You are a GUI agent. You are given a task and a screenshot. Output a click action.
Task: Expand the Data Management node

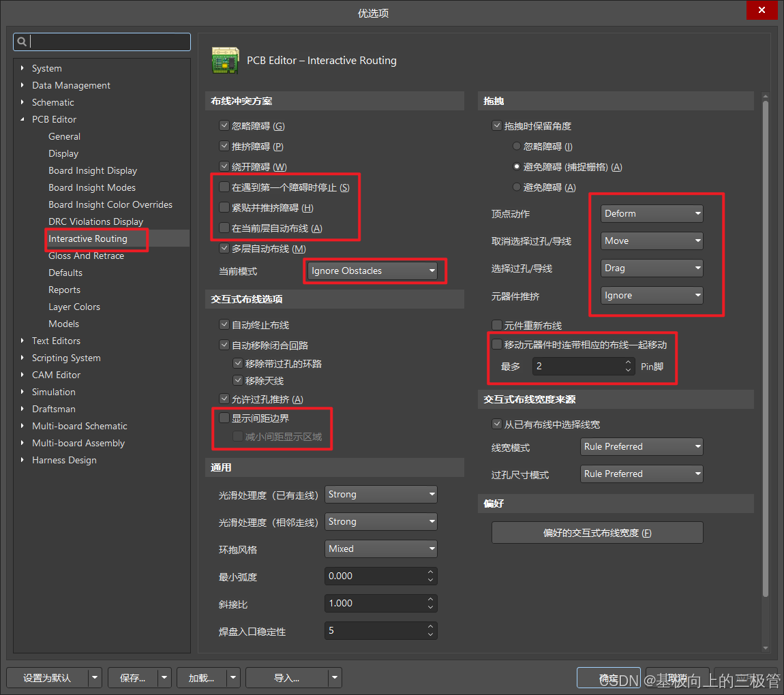[x=22, y=85]
